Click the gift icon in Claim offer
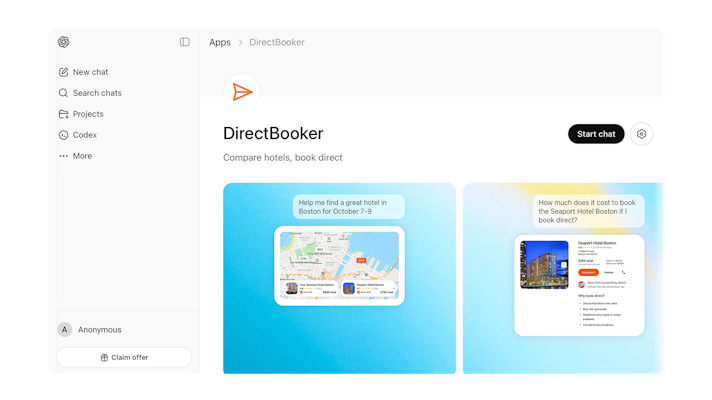Image resolution: width=712 pixels, height=400 pixels. [x=104, y=357]
